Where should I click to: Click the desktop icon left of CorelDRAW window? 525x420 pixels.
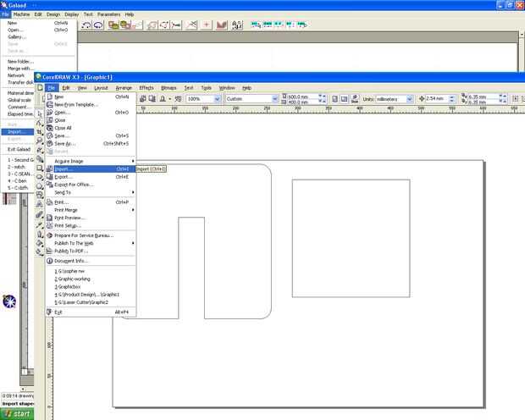point(9,301)
